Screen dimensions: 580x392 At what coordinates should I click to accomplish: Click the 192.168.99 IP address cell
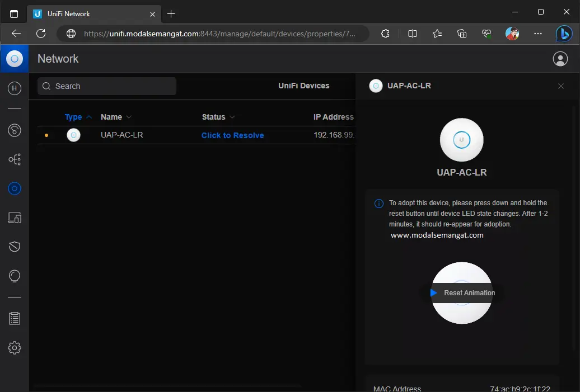[334, 135]
